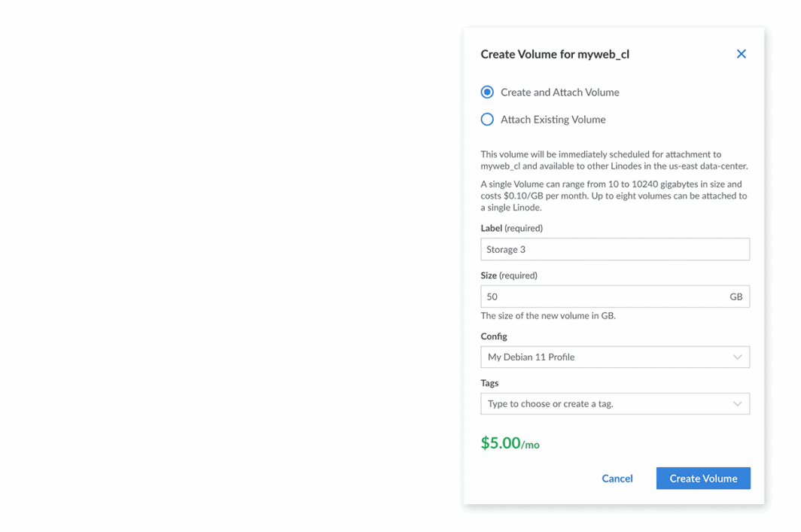Click the $5.00/mo monthly price text
Viewport: 801px width, 532px height.
point(510,443)
